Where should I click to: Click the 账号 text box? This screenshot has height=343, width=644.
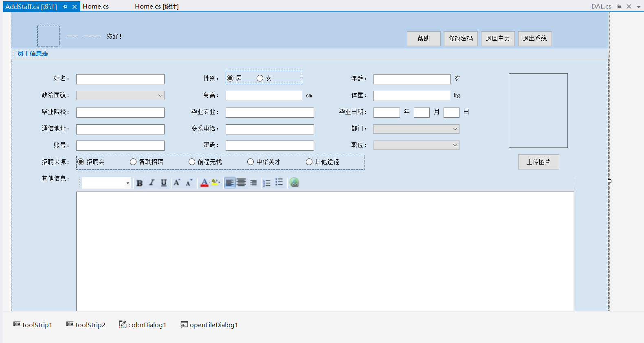coord(120,145)
